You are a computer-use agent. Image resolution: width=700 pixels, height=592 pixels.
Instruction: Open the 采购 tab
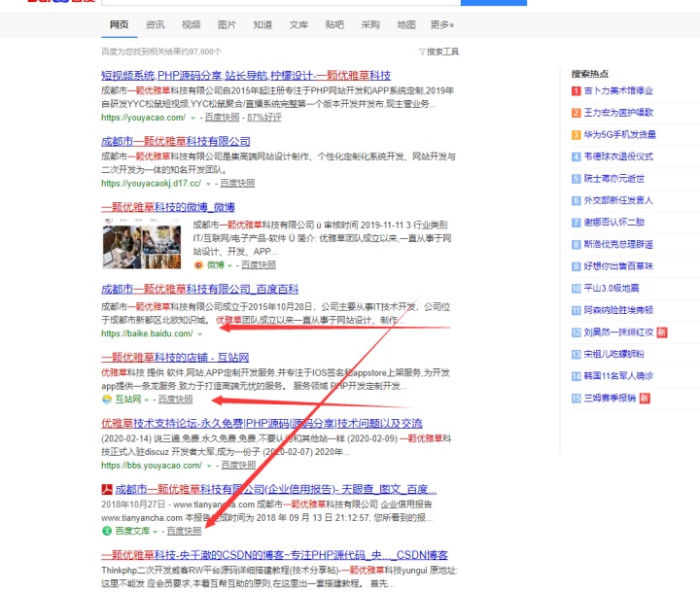[x=370, y=25]
